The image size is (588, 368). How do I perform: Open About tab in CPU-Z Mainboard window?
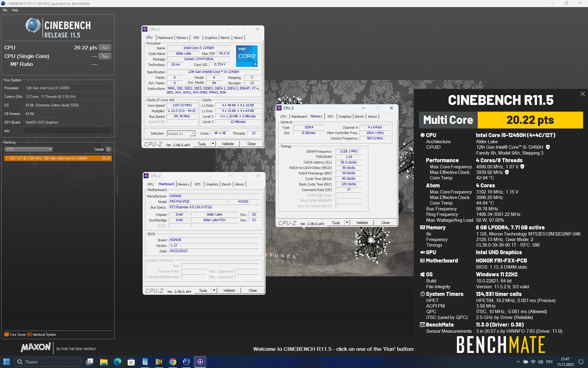pyautogui.click(x=239, y=184)
